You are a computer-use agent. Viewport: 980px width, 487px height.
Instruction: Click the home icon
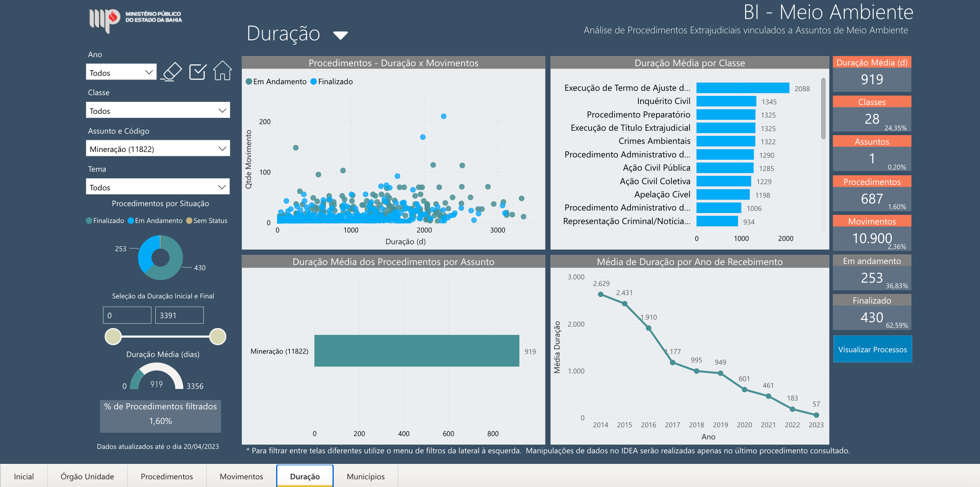[x=222, y=71]
